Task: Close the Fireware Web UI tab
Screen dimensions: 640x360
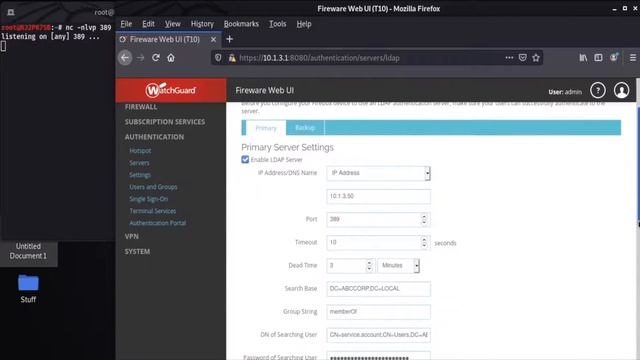Action: [x=213, y=39]
